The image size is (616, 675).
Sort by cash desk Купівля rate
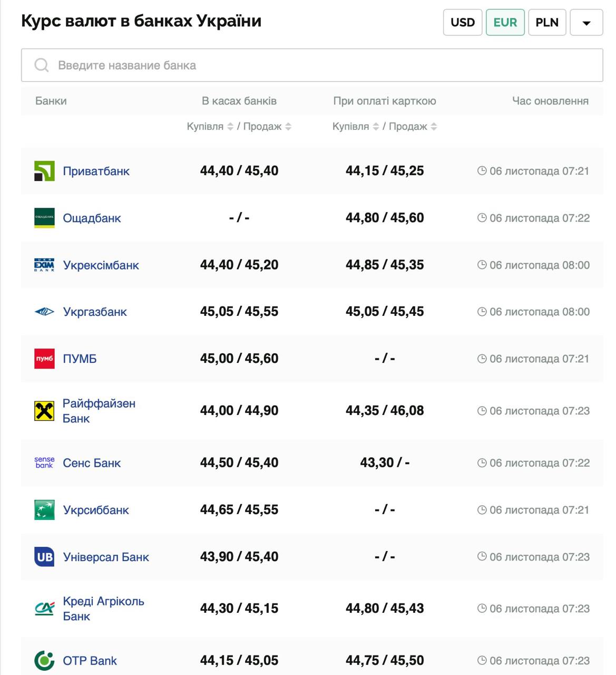[230, 127]
